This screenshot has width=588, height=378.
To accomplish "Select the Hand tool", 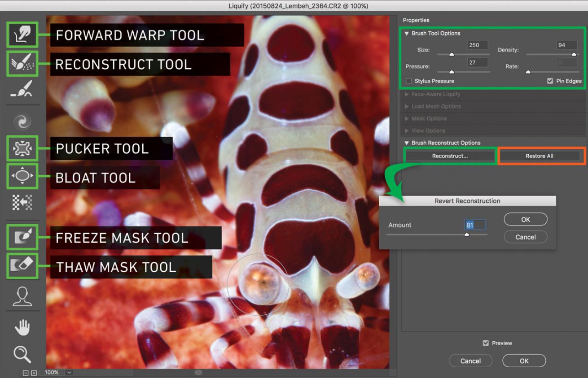I will pos(22,327).
